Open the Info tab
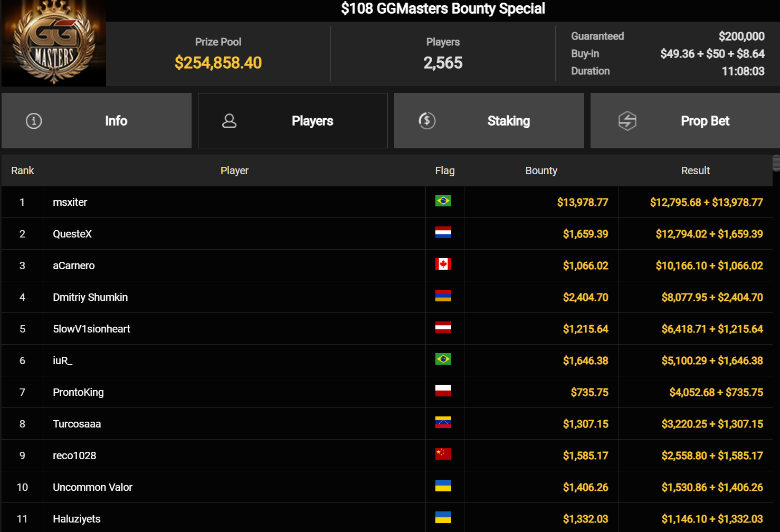Image resolution: width=780 pixels, height=532 pixels. 97,121
